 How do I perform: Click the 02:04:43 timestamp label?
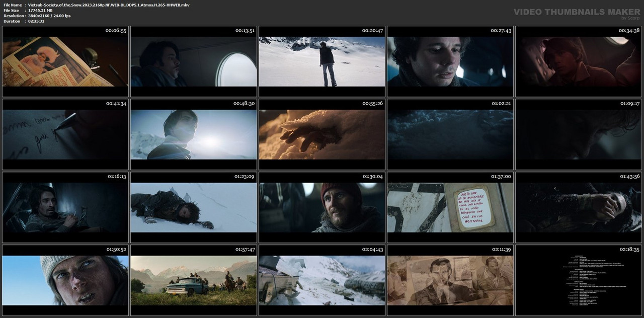(372, 250)
